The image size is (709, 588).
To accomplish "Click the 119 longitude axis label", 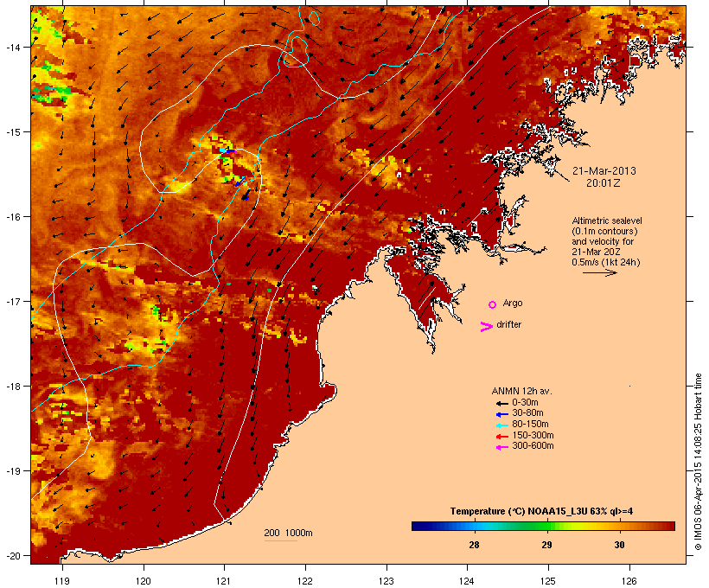I will (x=62, y=581).
